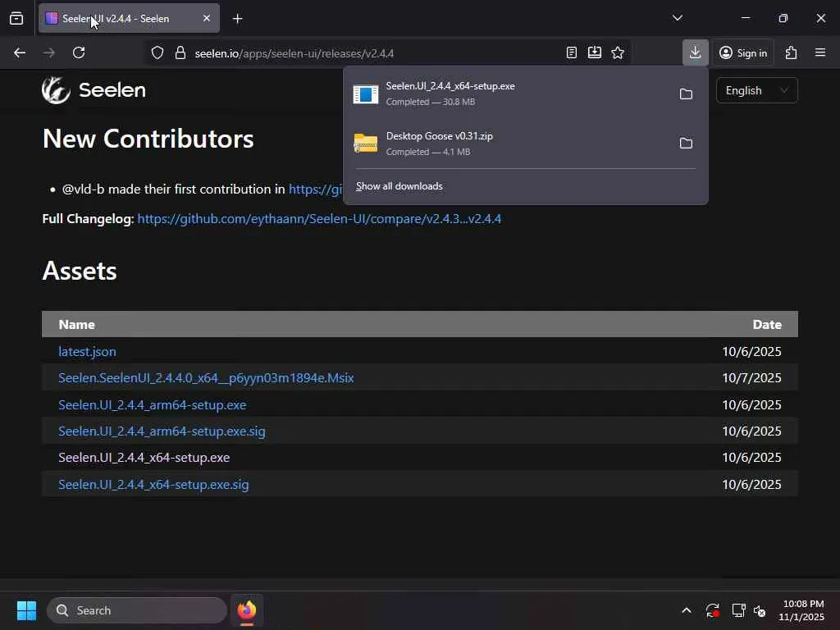Screen dimensions: 840x630
Task: Click the Date column header
Action: [767, 325]
